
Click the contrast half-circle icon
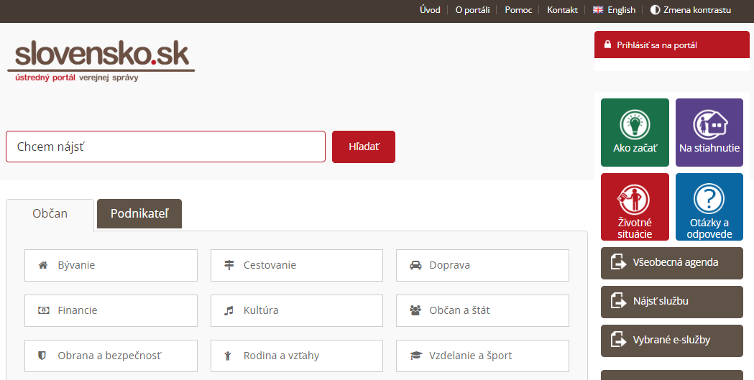click(654, 10)
